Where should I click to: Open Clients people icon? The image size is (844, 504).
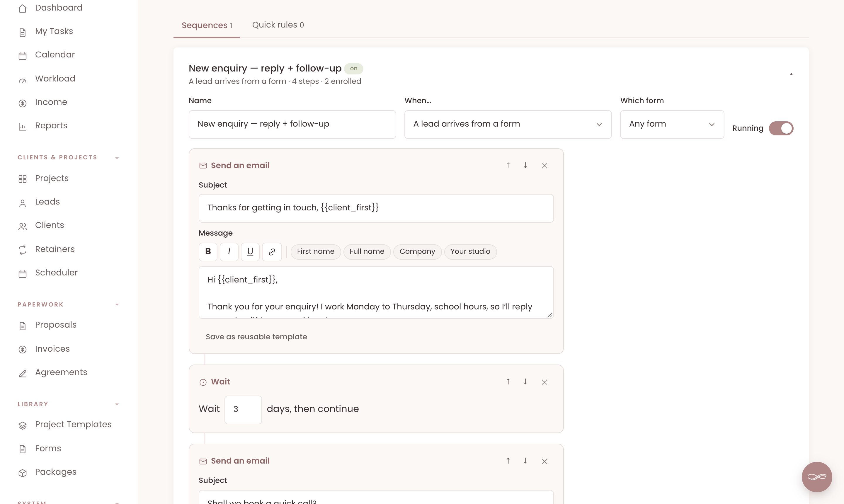(x=22, y=226)
